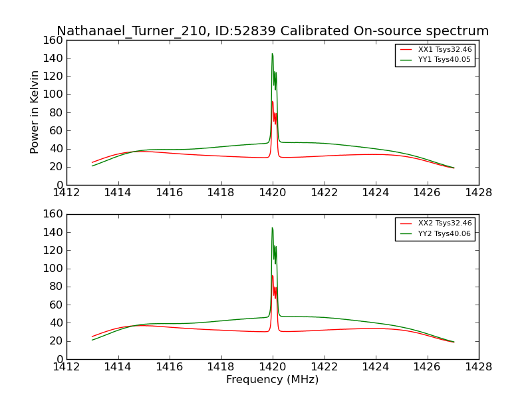Click the red line swatch for XX1
The height and width of the screenshot is (399, 532).
[x=406, y=49]
